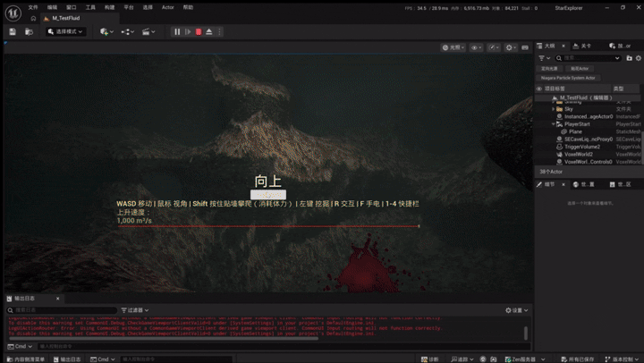Click the 所有已保存 status indicator
The width and height of the screenshot is (644, 363).
pos(578,359)
